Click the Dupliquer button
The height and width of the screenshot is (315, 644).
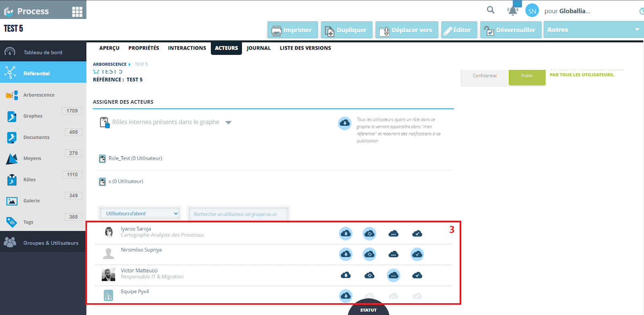(347, 30)
